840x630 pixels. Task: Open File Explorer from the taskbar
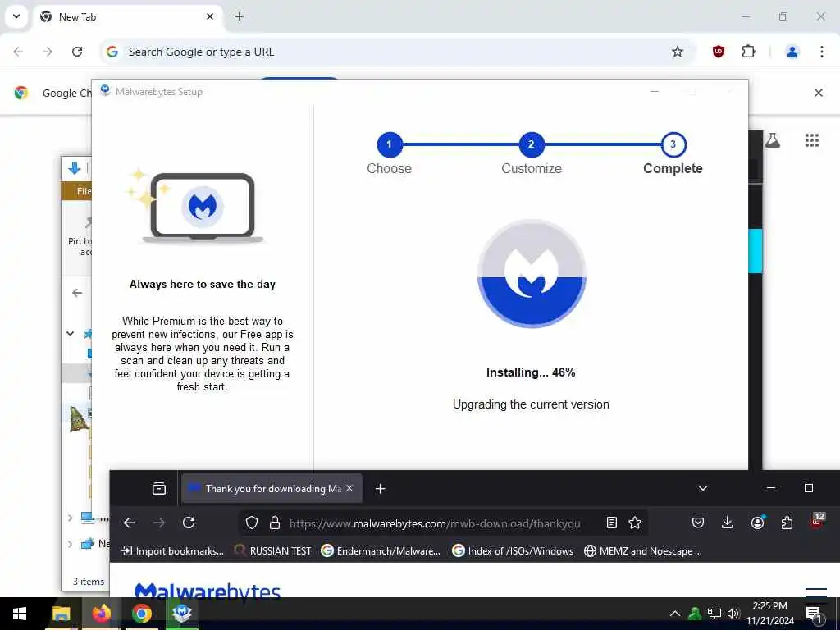click(x=61, y=614)
